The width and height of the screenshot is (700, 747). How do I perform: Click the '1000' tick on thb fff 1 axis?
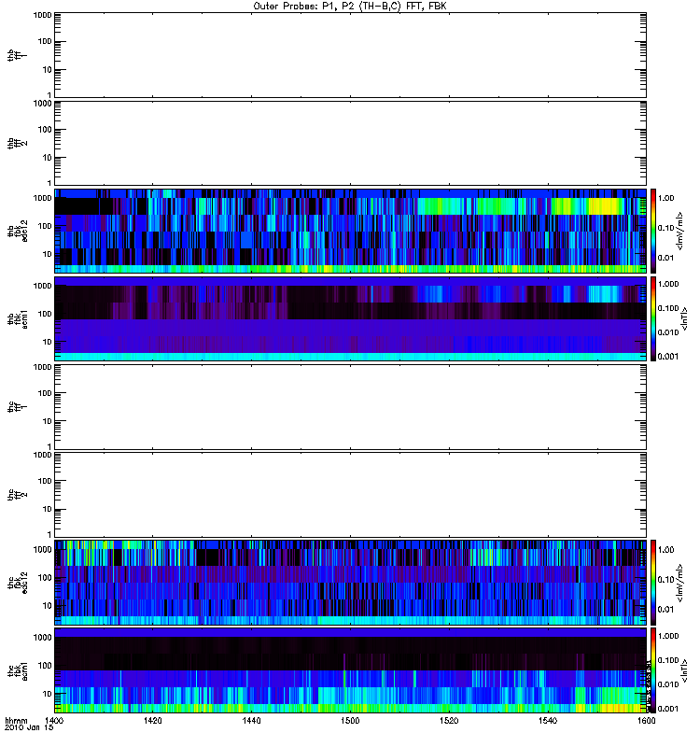pos(42,15)
